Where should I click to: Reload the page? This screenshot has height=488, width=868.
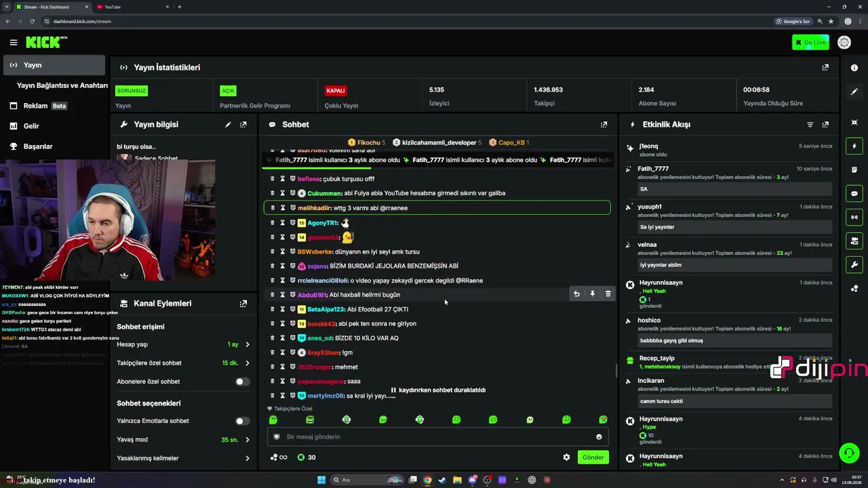(31, 21)
